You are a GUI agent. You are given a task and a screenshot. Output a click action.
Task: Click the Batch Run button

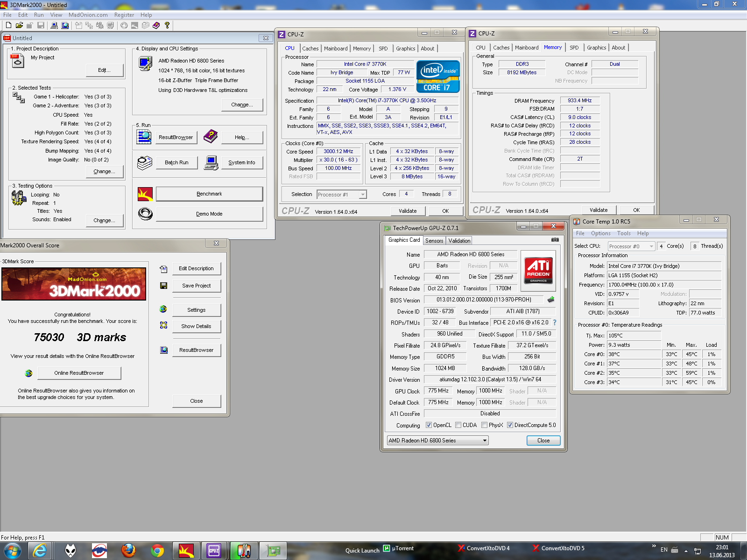[176, 162]
